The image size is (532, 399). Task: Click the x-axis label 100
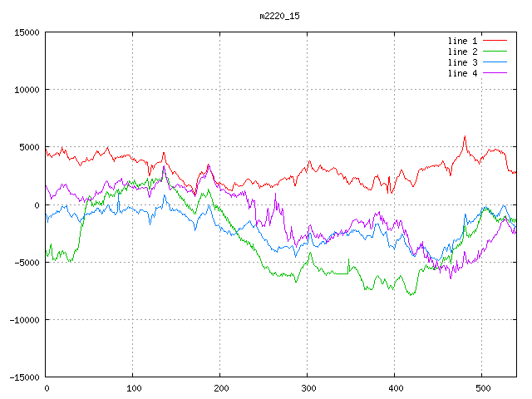tap(134, 388)
